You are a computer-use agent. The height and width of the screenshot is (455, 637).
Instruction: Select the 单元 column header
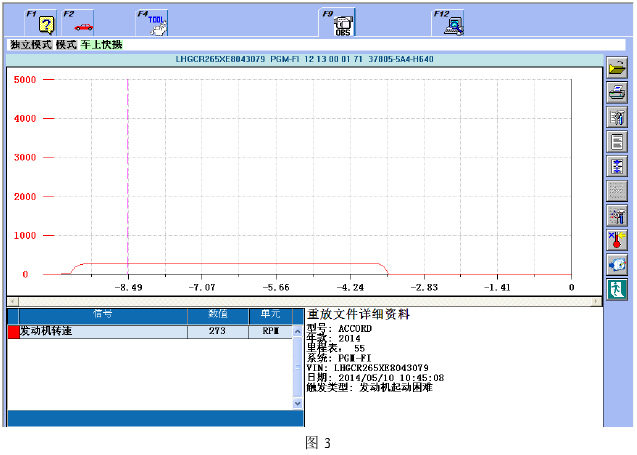click(271, 314)
